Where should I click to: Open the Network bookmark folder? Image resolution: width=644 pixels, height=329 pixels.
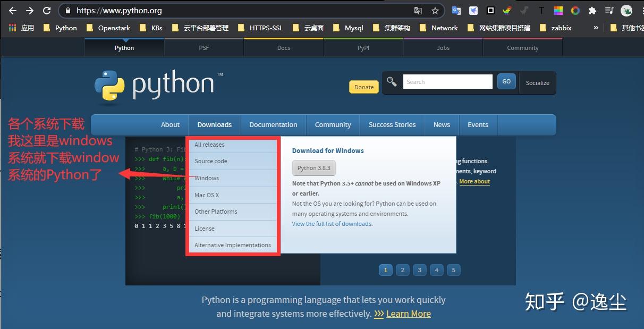[x=438, y=28]
